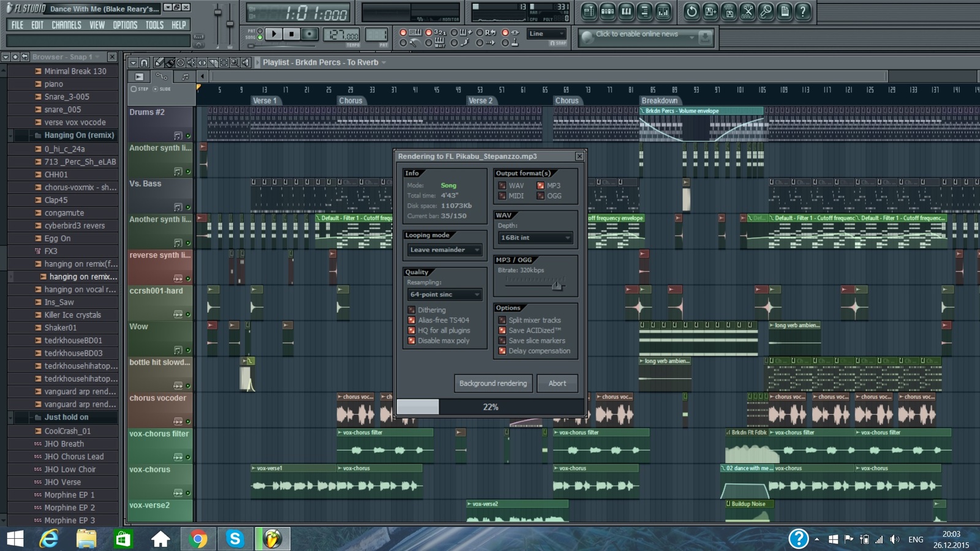
Task: Select the Playback speaker tool in Playlist
Action: (245, 62)
